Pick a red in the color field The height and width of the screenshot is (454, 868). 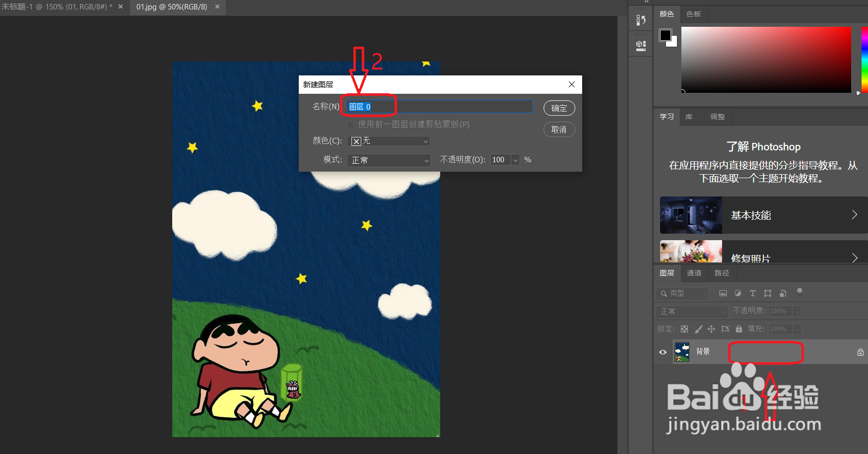(766, 60)
